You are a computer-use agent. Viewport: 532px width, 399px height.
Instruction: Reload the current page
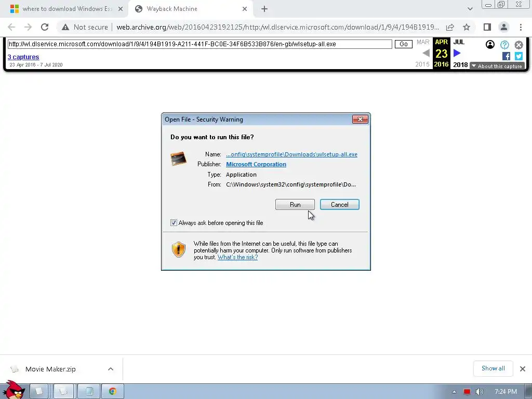click(x=45, y=27)
